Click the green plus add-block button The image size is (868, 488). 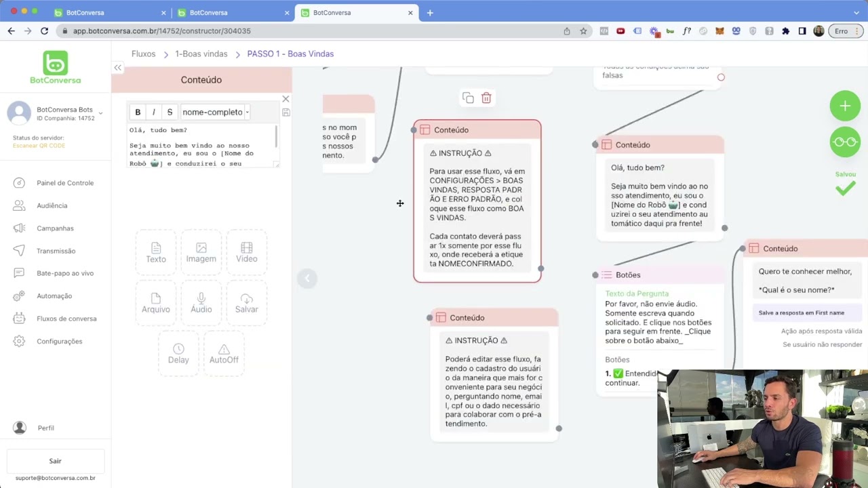tap(845, 106)
